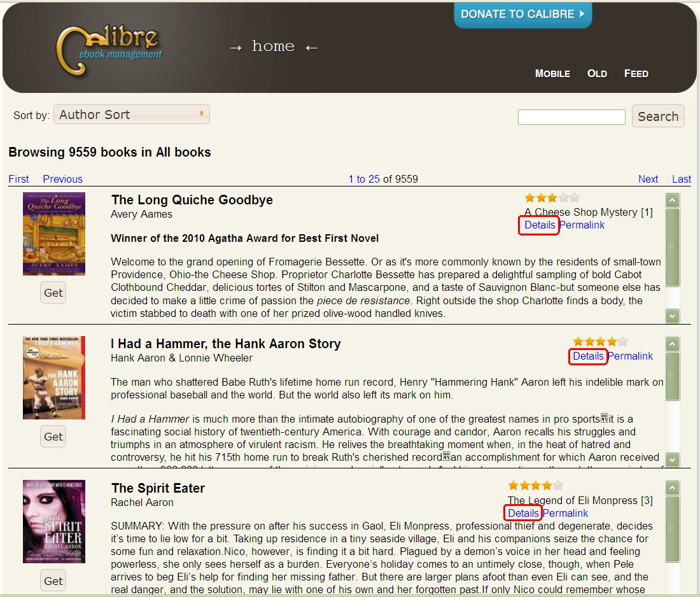Click star rating of The Long Quiche Goodbye
Image resolution: width=700 pixels, height=597 pixels.
552,198
